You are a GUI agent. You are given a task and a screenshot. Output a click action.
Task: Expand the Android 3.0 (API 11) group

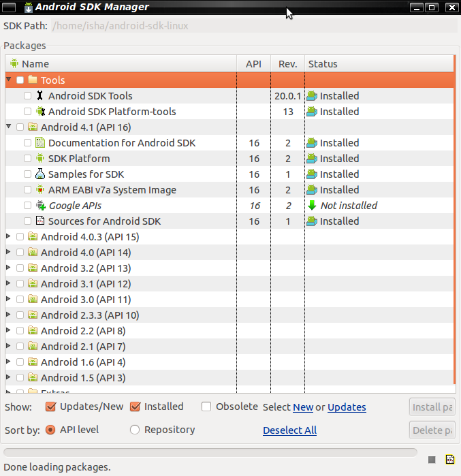click(x=8, y=299)
